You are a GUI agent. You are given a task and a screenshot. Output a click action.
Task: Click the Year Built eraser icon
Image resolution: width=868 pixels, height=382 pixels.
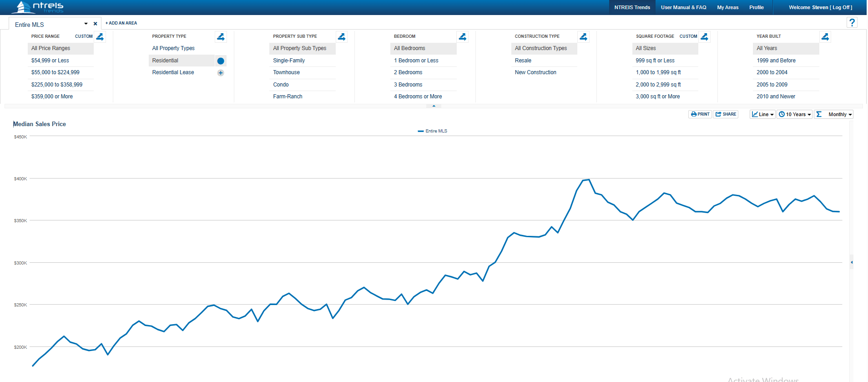pos(825,37)
